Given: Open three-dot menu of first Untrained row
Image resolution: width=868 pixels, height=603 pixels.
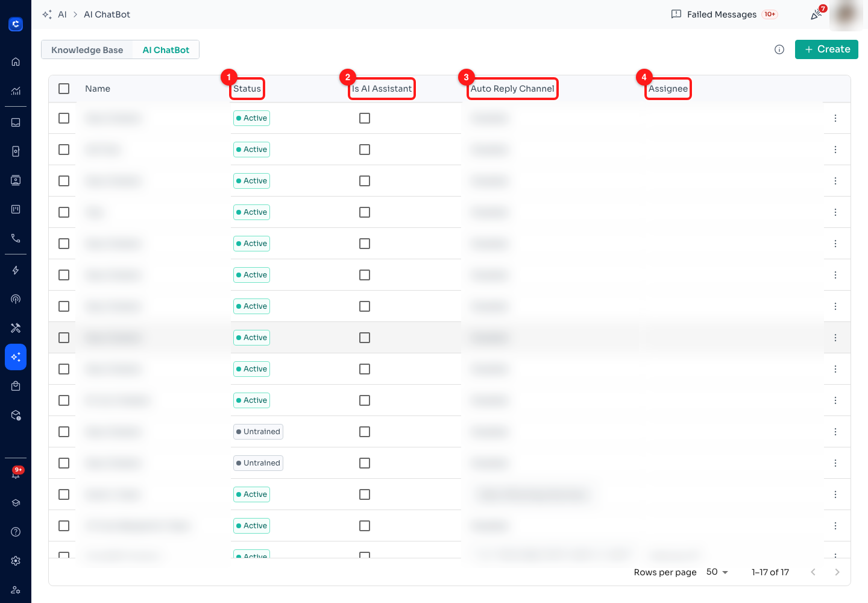Looking at the screenshot, I should coord(835,432).
